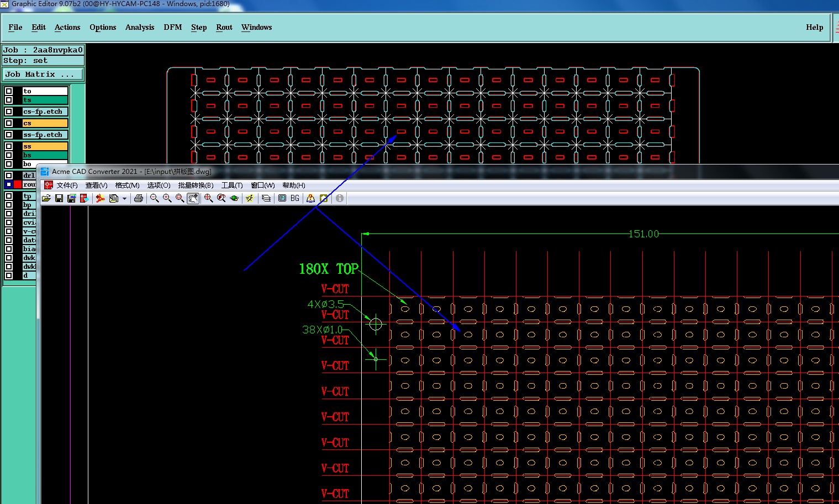Select the cs-fp.etch layer name
839x504 pixels.
click(x=45, y=112)
